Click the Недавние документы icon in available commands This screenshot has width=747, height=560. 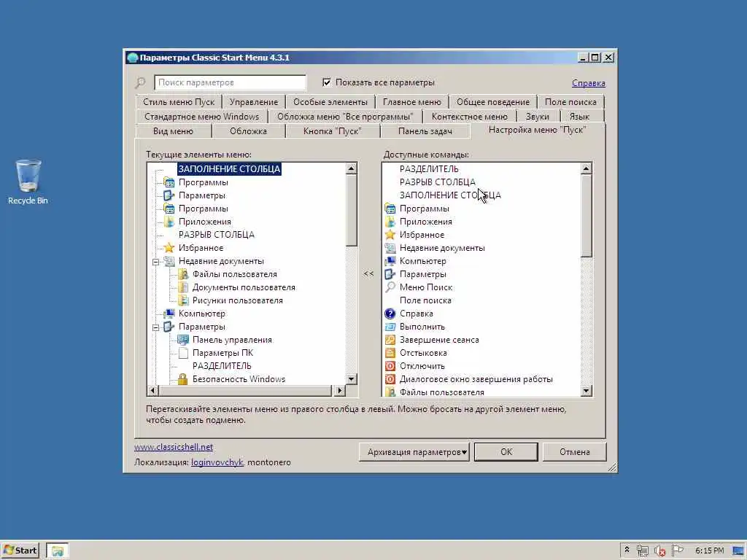coord(390,248)
